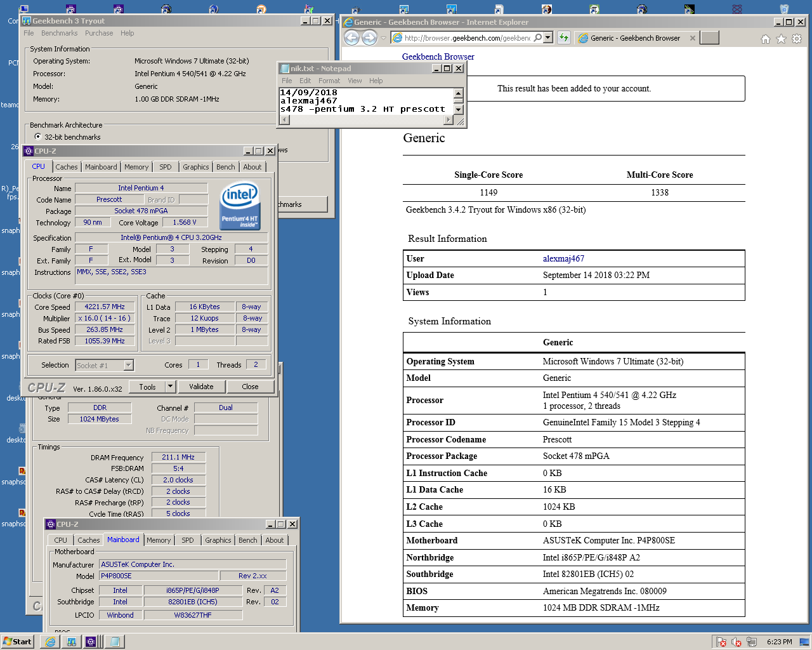Click the show desktop button
The height and width of the screenshot is (650, 812).
(x=804, y=642)
